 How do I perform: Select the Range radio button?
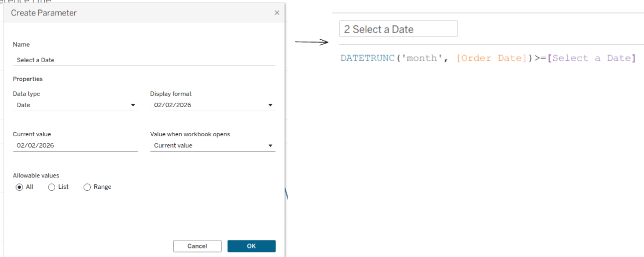click(x=87, y=187)
